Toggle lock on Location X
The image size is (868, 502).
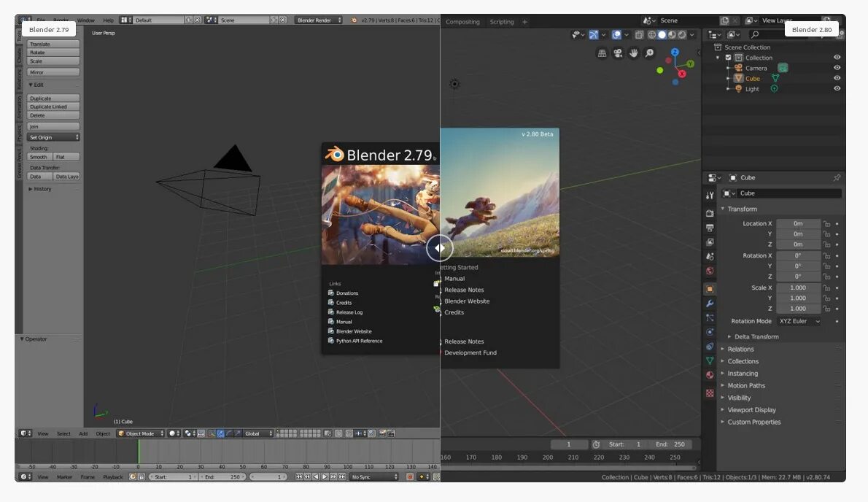[x=826, y=223]
